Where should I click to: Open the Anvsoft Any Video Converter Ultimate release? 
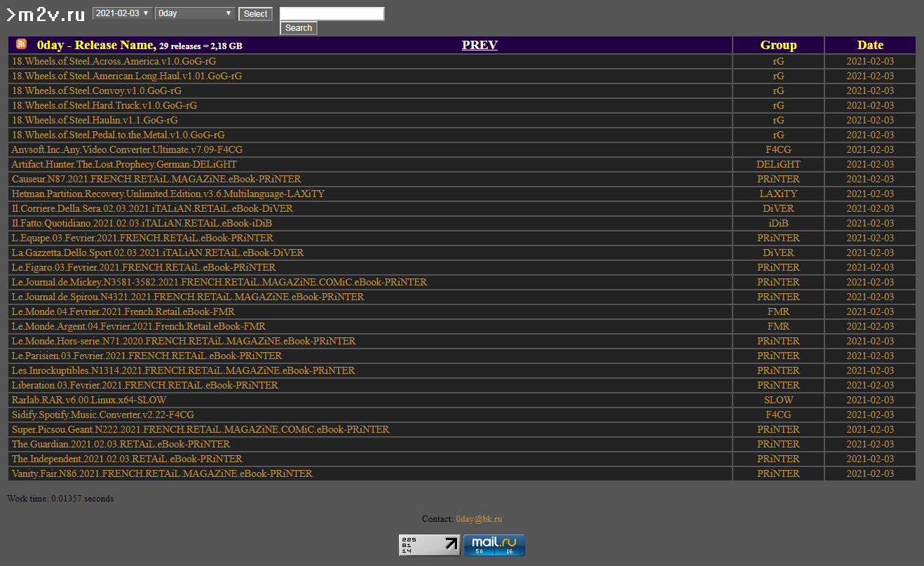tap(128, 149)
